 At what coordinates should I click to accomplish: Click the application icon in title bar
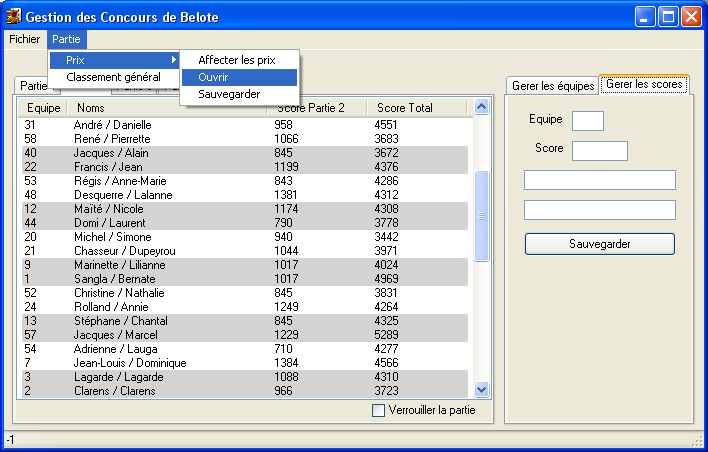click(14, 17)
